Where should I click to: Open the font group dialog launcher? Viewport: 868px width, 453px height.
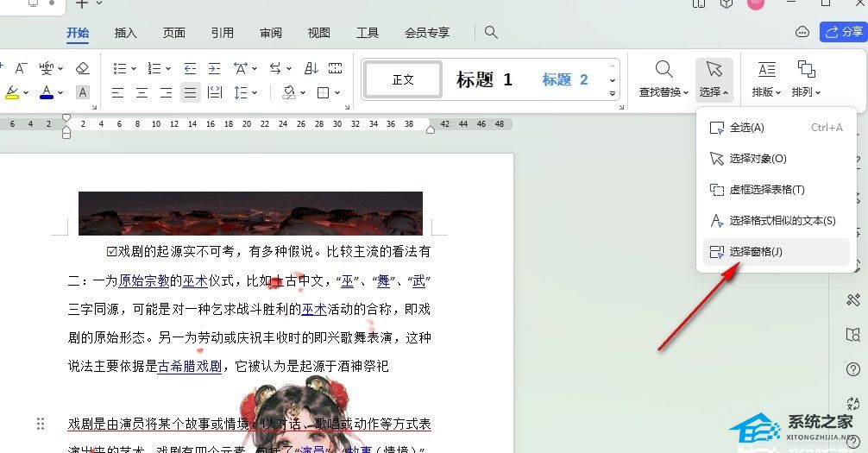pyautogui.click(x=95, y=107)
